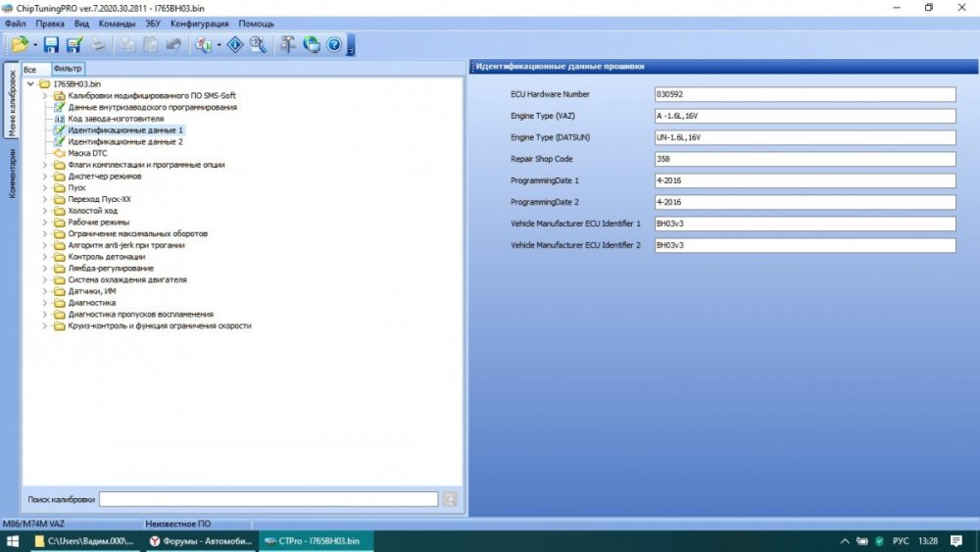Click the magnifier search icon in toolbar
The image size is (980, 552).
tap(258, 44)
